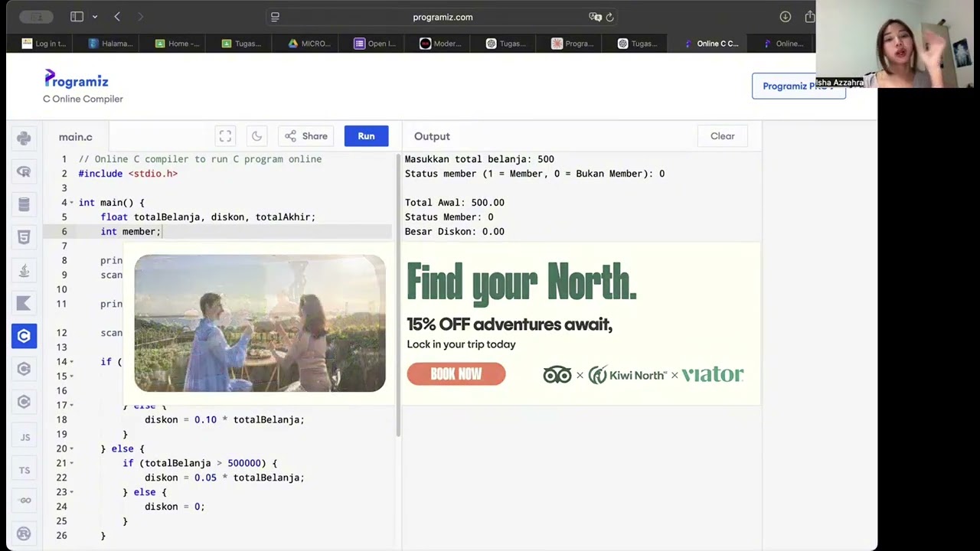Collapse the fold arrow on line 14

(x=71, y=362)
